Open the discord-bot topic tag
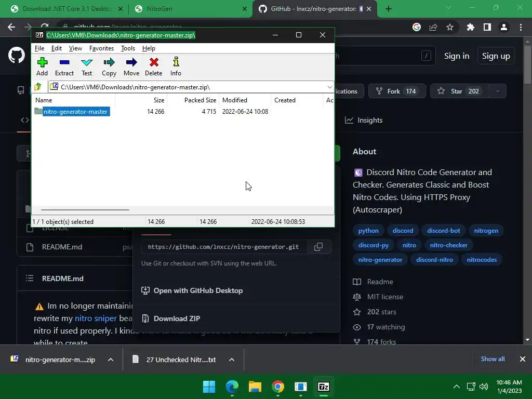Screen dimensions: 532x399 tap(444, 231)
